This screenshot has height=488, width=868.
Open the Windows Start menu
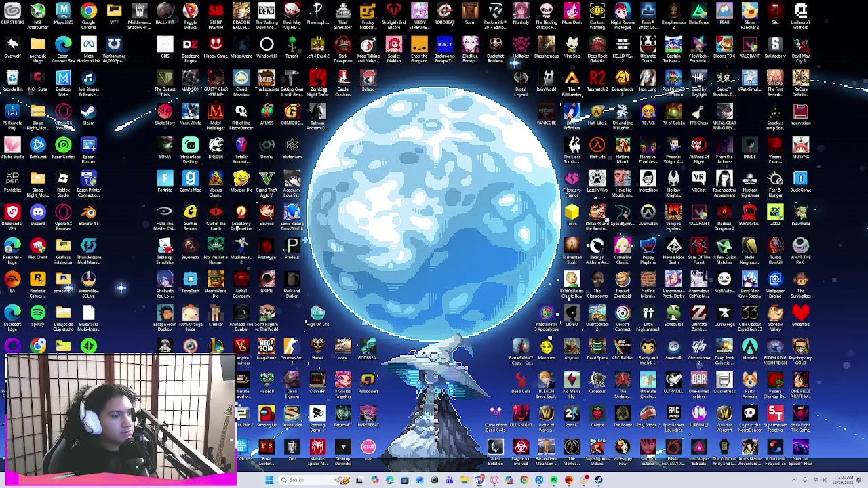(x=269, y=480)
